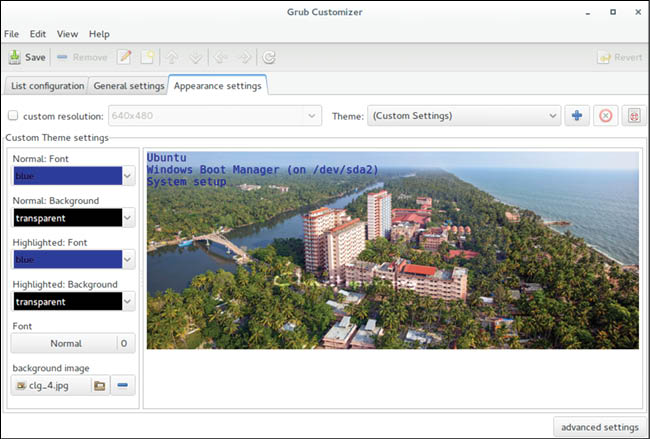Switch to the List configuration tab
Screen dimensions: 650x439
tap(46, 86)
